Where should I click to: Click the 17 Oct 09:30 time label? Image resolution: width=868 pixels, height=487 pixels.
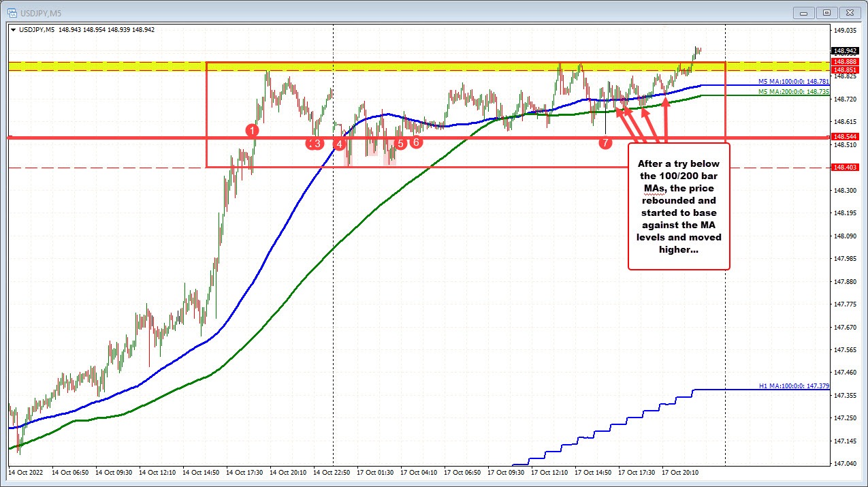tap(506, 471)
